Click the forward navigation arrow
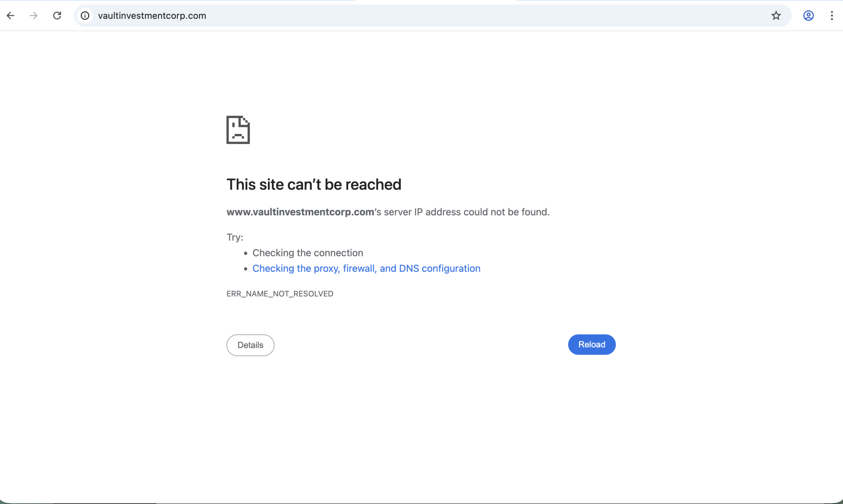 33,15
